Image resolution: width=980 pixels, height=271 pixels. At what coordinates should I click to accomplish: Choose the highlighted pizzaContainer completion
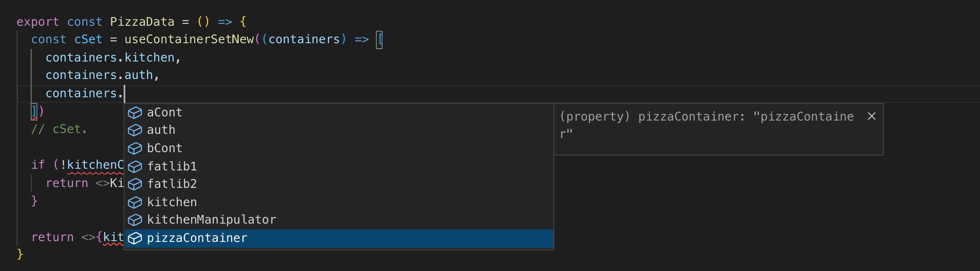point(197,238)
